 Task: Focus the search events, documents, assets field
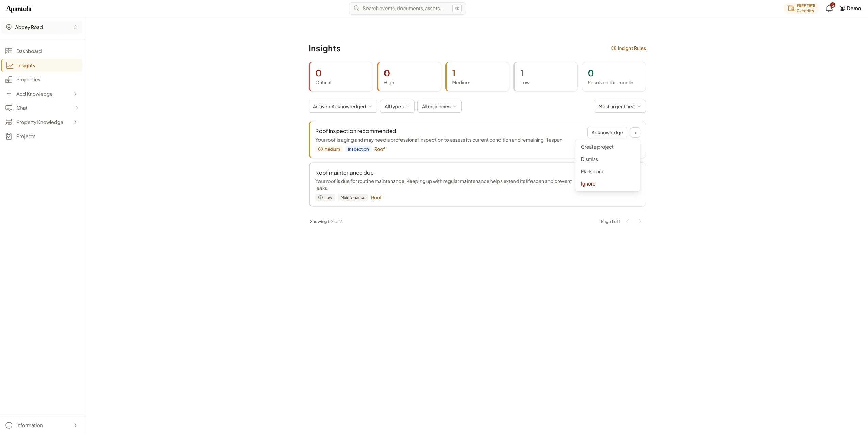[x=407, y=9]
